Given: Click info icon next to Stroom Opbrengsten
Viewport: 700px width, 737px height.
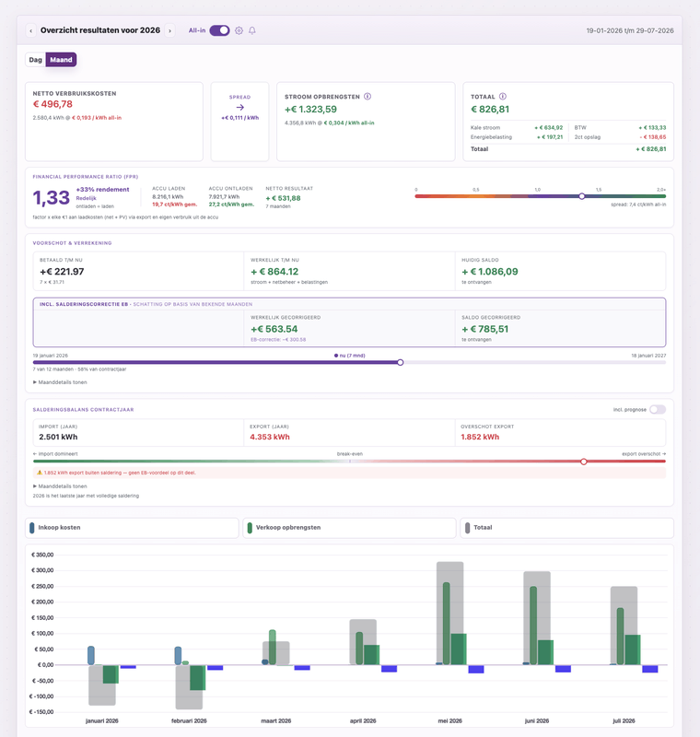Looking at the screenshot, I should (367, 97).
